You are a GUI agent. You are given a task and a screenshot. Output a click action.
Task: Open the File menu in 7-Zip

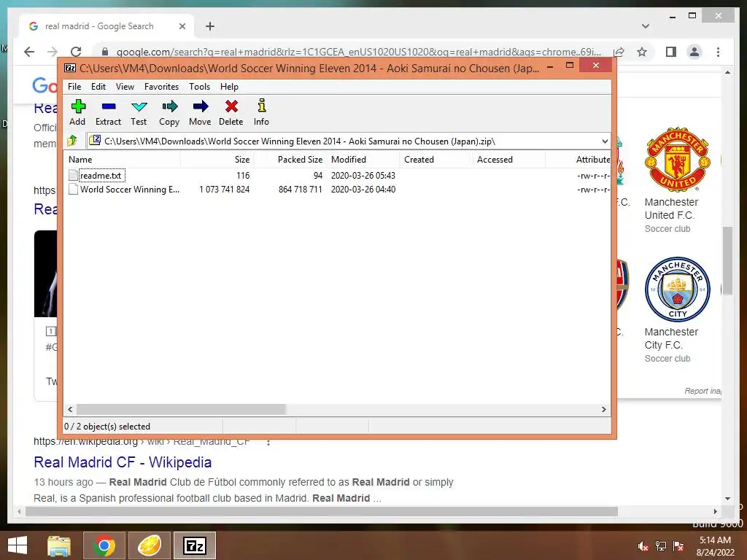click(74, 87)
